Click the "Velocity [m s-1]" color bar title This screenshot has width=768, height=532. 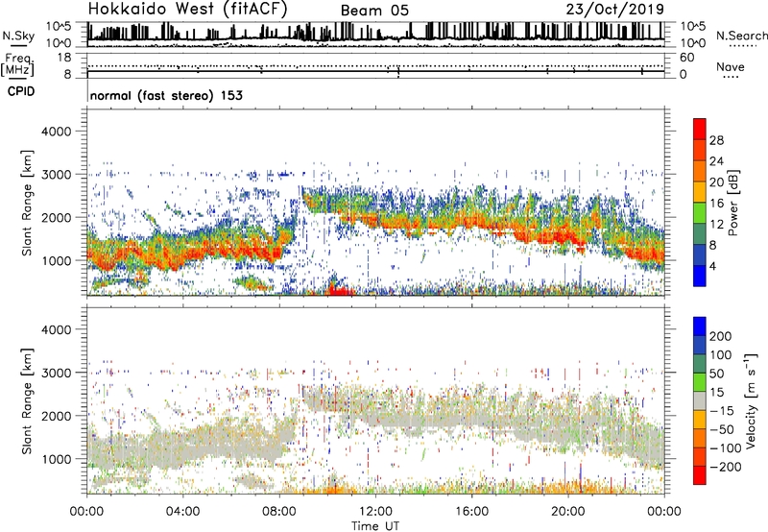click(751, 400)
